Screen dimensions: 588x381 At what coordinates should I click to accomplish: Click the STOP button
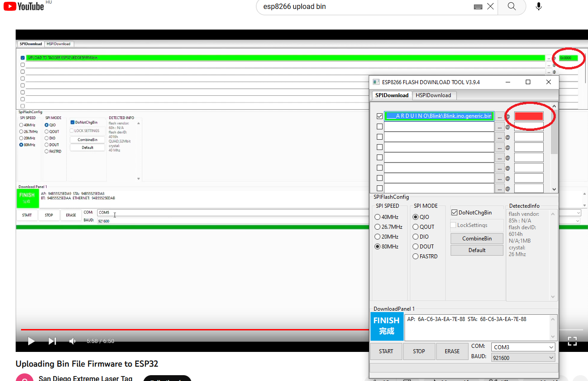pos(419,351)
